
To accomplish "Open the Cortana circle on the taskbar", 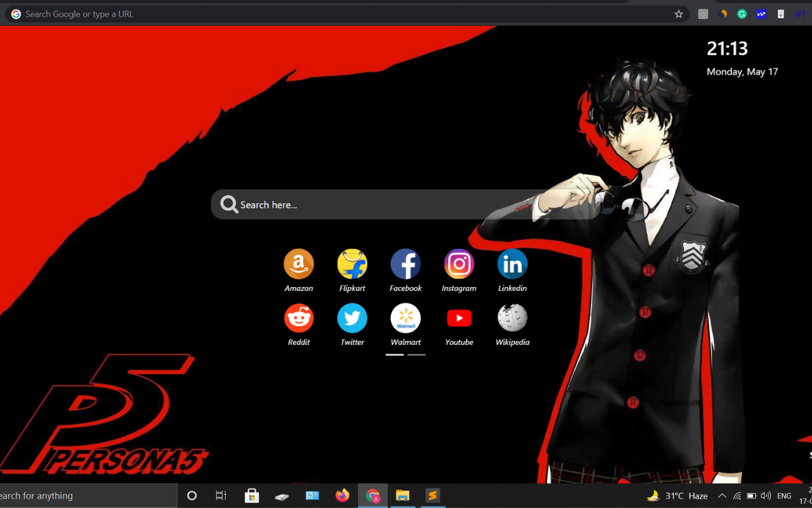I will click(192, 496).
